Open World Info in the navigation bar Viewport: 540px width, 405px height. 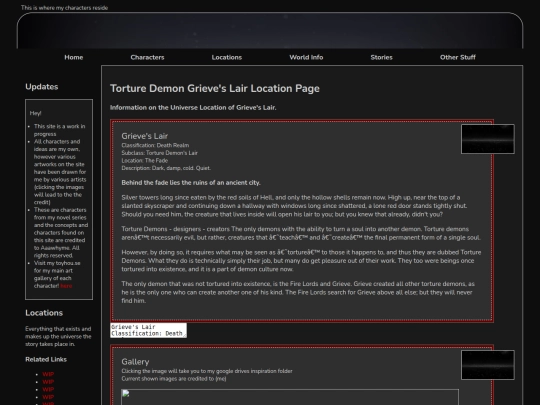click(306, 57)
